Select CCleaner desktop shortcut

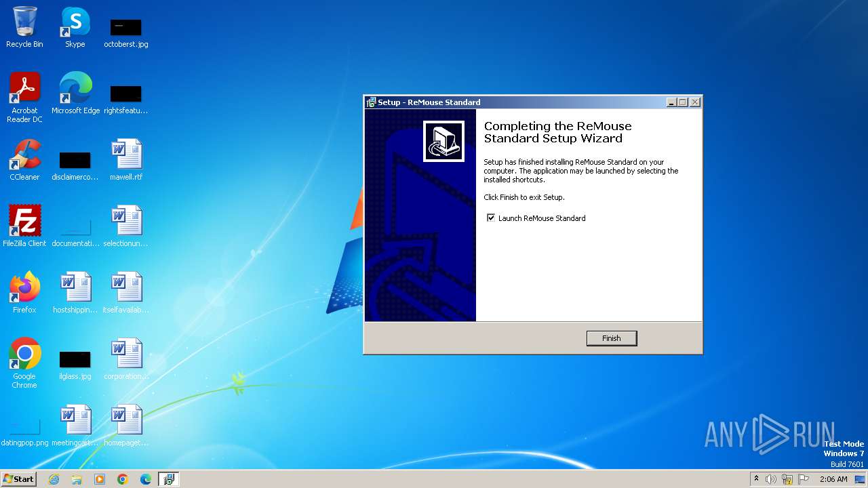tap(24, 160)
